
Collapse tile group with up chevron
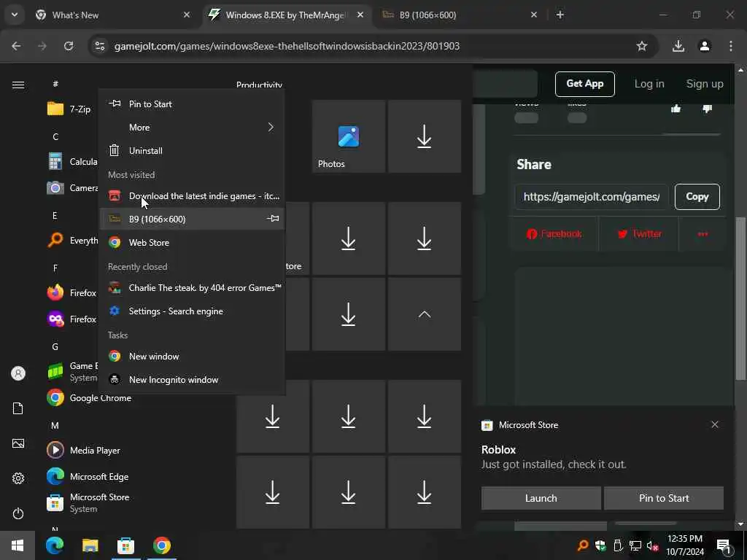pyautogui.click(x=424, y=314)
